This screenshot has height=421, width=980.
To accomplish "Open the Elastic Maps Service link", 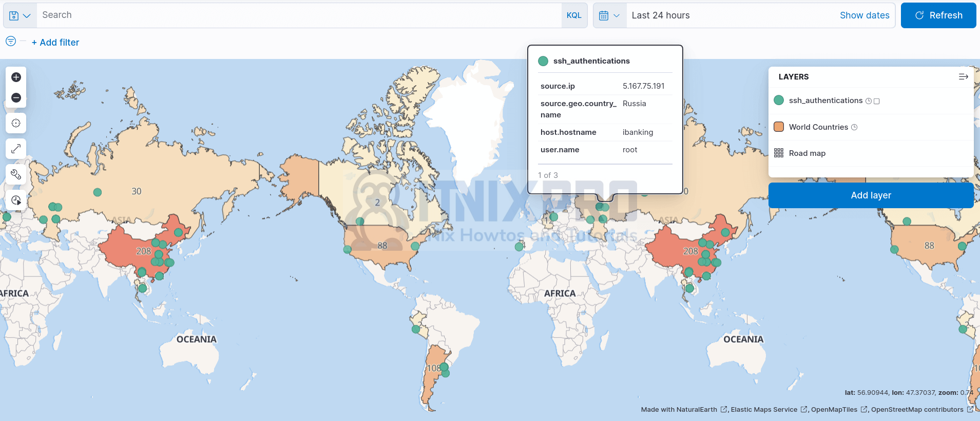I will 768,410.
